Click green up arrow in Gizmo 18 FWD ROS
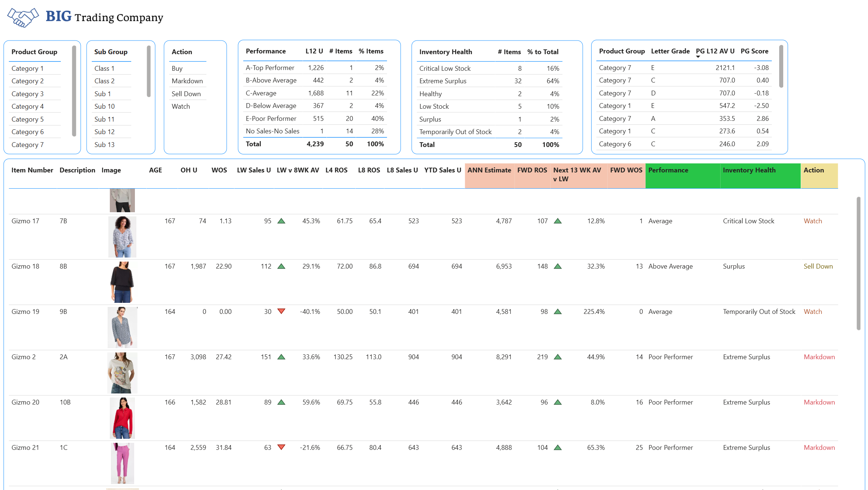The image size is (868, 490). click(x=558, y=266)
